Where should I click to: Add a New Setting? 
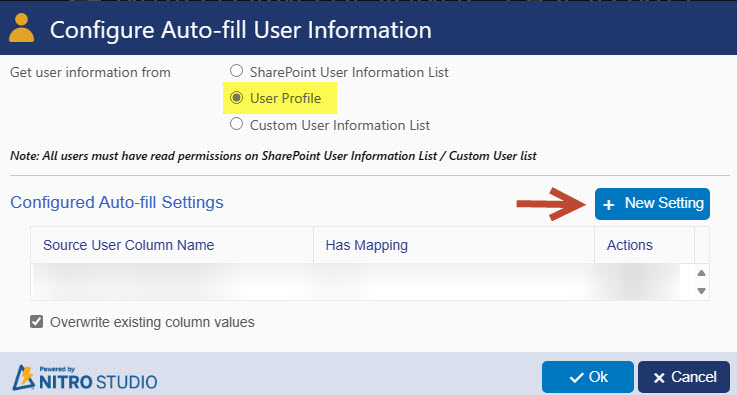click(x=652, y=204)
